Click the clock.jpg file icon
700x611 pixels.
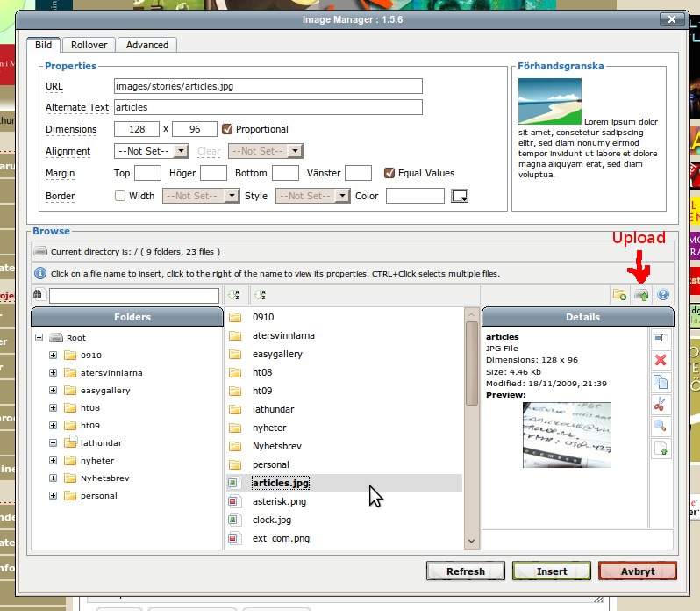coord(233,520)
